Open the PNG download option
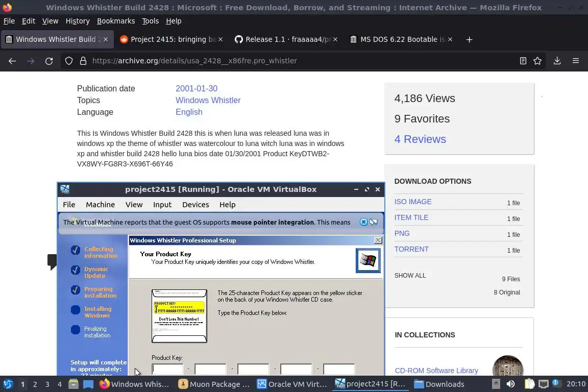The height and width of the screenshot is (392, 588). [402, 233]
